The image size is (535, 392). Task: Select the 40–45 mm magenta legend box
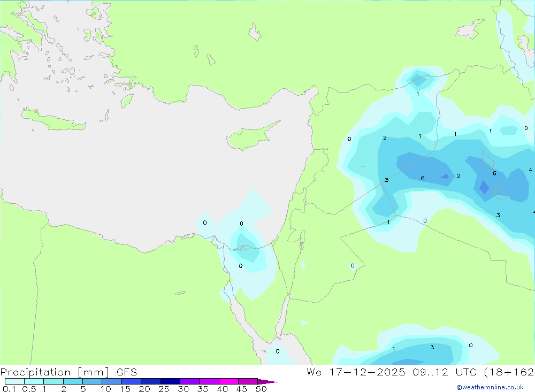(x=228, y=381)
